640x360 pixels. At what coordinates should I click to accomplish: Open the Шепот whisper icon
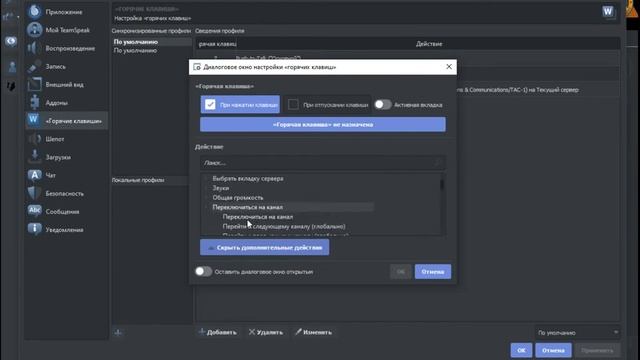[x=35, y=139]
